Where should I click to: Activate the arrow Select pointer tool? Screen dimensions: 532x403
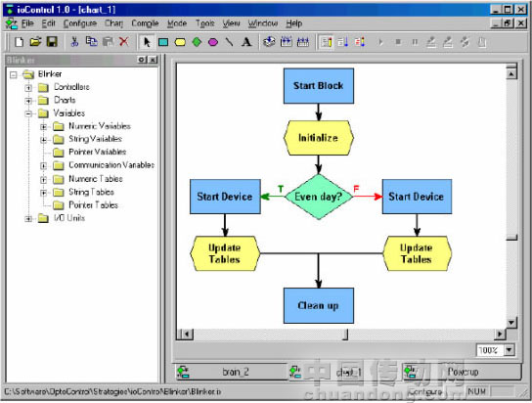147,42
